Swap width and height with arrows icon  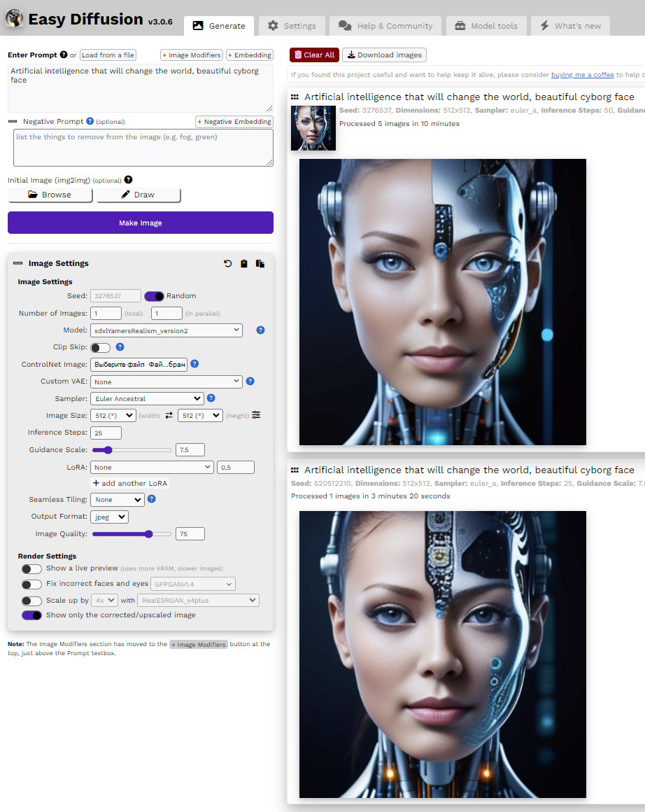(169, 416)
